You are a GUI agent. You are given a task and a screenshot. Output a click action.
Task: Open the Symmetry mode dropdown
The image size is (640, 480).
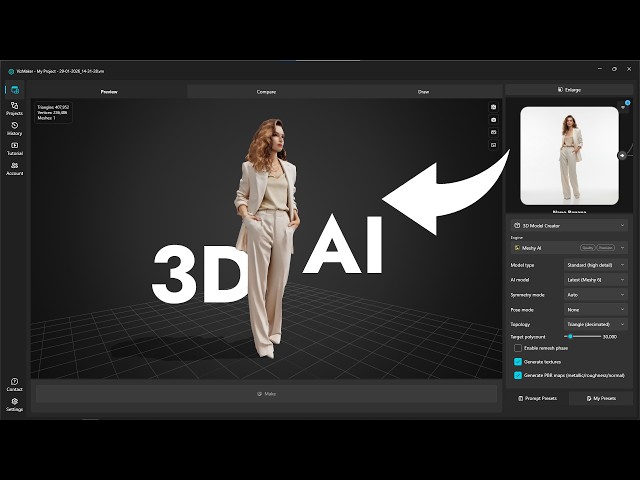[x=596, y=295]
